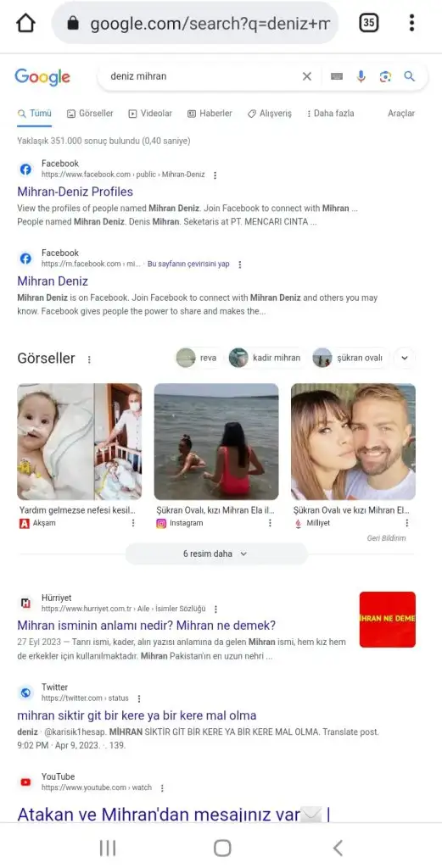Open the Mihran-Deniz Profiles result
The width and height of the screenshot is (442, 868).
(76, 192)
